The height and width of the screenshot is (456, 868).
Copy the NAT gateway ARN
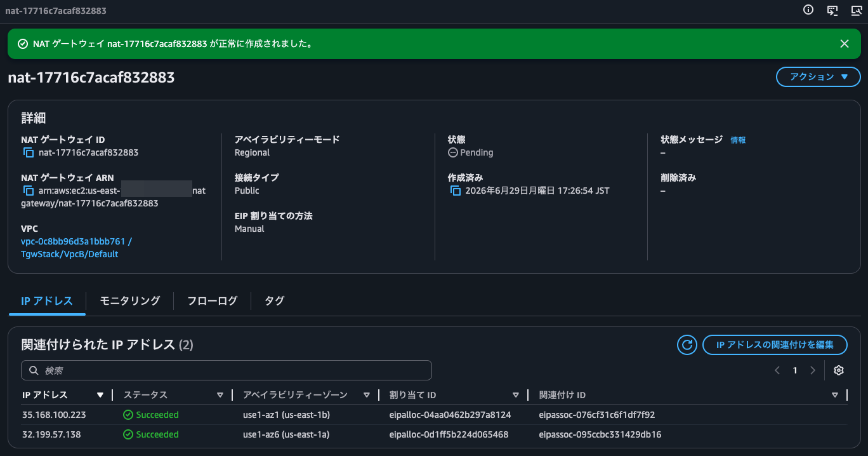click(29, 191)
